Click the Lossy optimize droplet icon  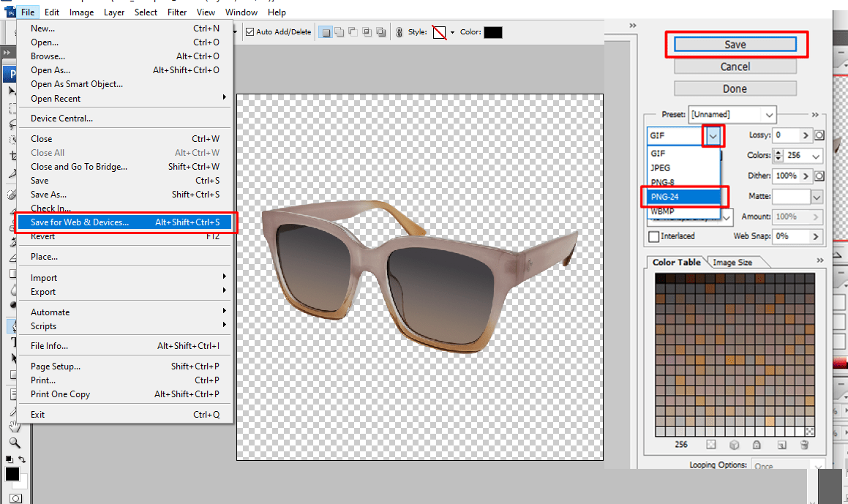(819, 135)
